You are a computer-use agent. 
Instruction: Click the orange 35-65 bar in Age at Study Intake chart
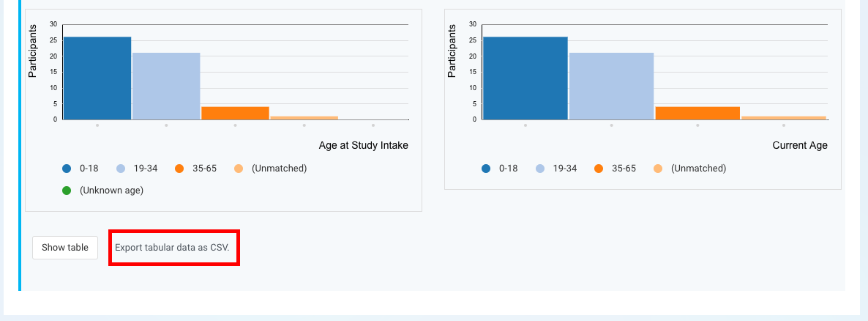tap(235, 113)
